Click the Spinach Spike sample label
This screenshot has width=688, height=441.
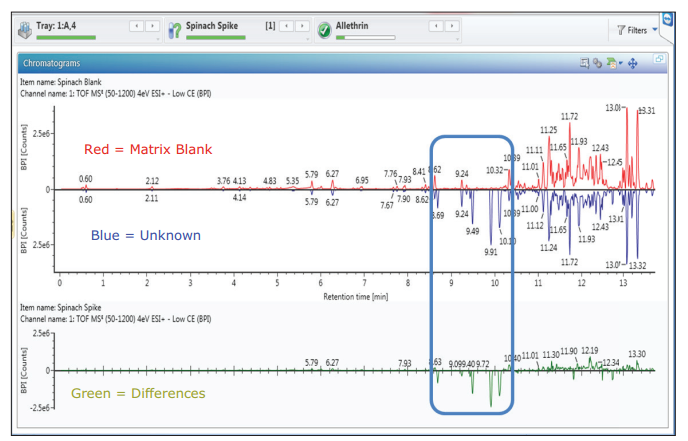(x=212, y=26)
